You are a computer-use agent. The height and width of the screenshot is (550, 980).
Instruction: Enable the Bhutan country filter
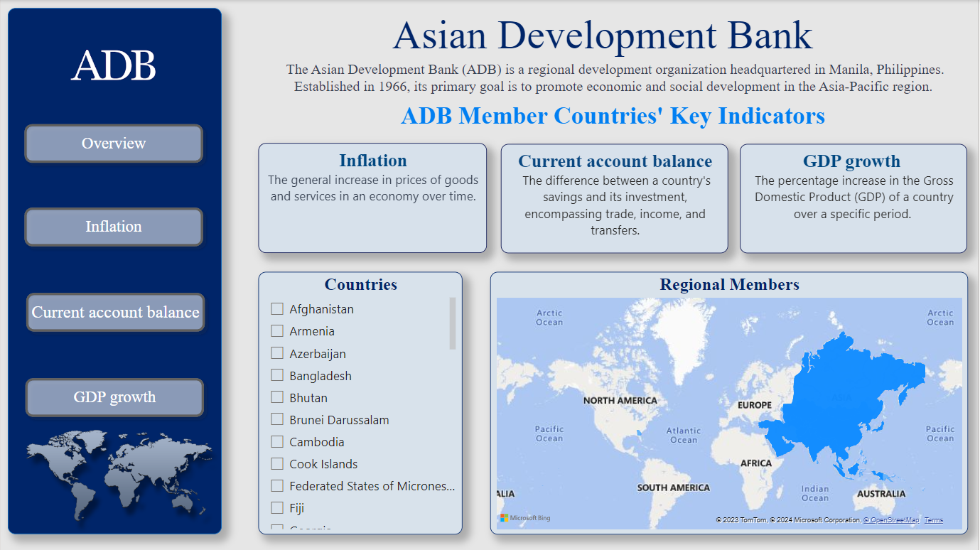pyautogui.click(x=277, y=397)
